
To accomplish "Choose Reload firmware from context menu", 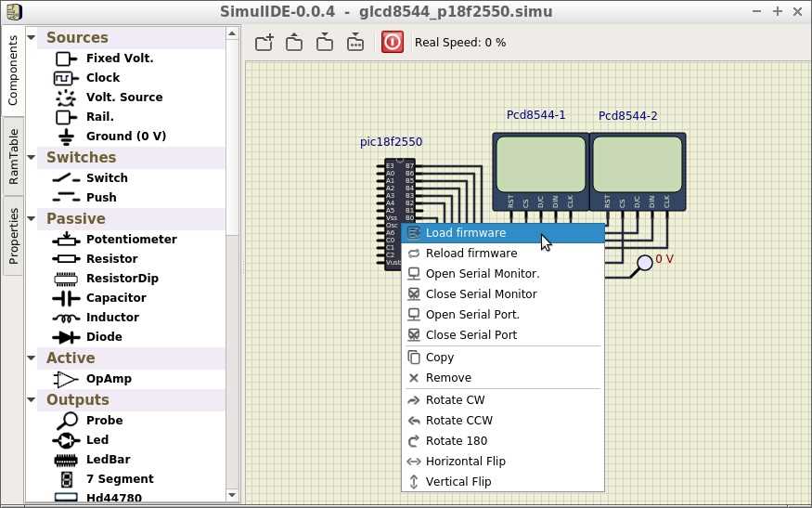I will point(503,254).
